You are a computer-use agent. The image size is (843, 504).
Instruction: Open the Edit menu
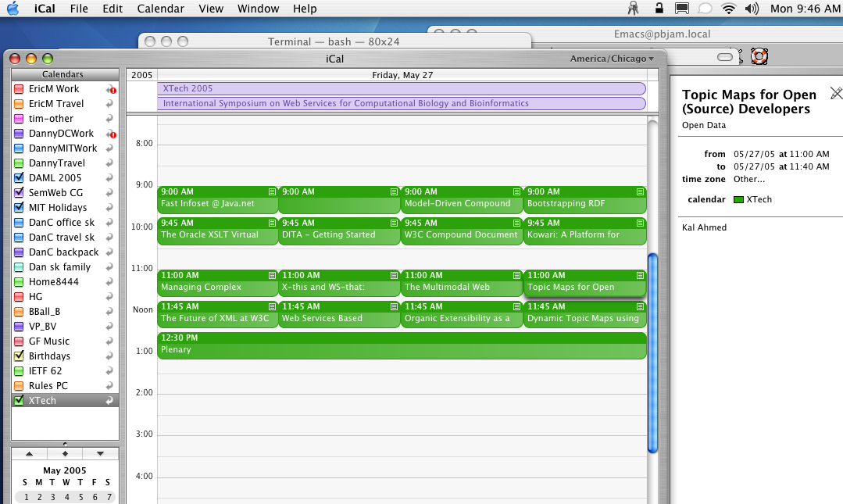coord(113,9)
